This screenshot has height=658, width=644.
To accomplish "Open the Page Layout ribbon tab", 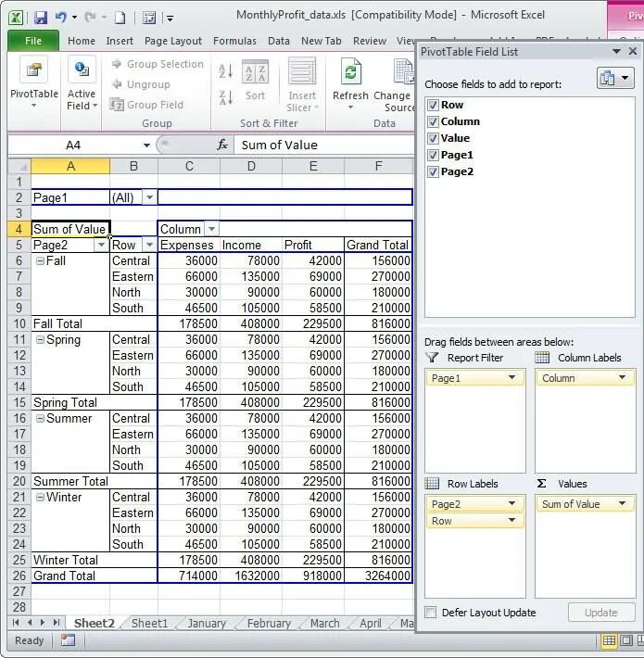I will 173,41.
